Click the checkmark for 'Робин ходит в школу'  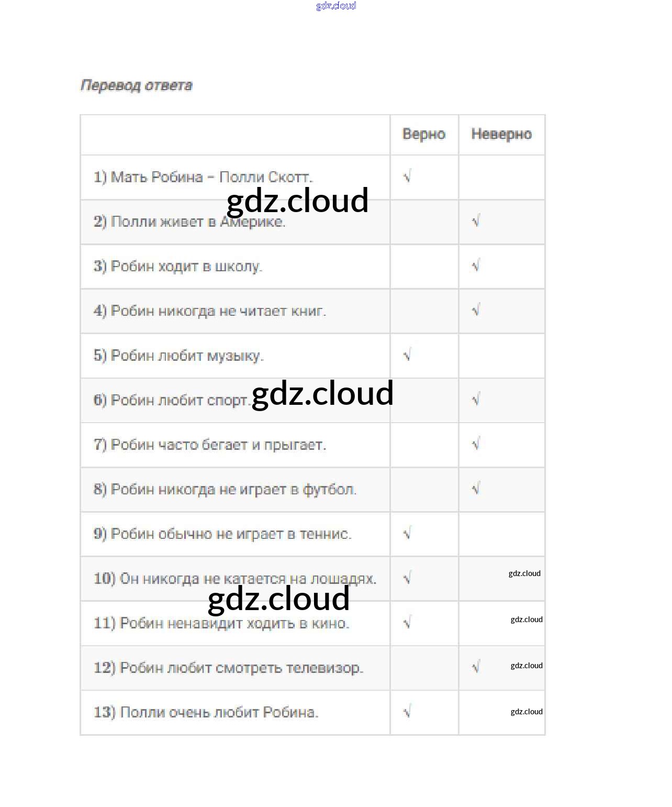click(x=475, y=266)
